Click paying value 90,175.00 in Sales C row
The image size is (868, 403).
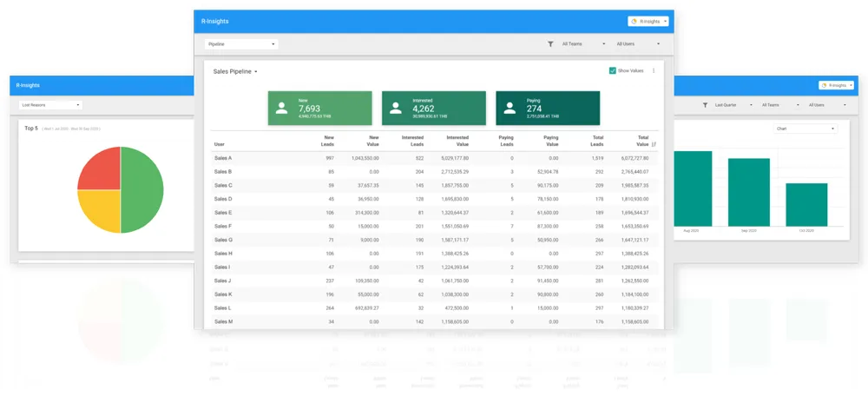548,186
